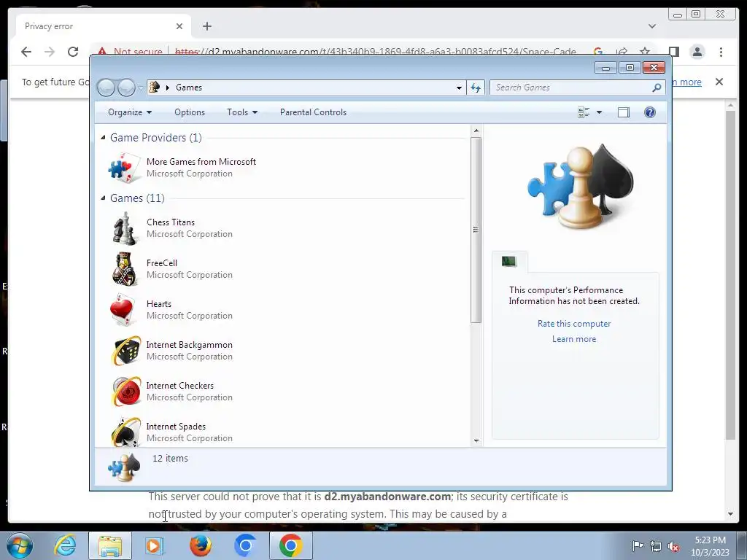Expand the view options dropdown arrow
747x560 pixels.
tap(600, 112)
